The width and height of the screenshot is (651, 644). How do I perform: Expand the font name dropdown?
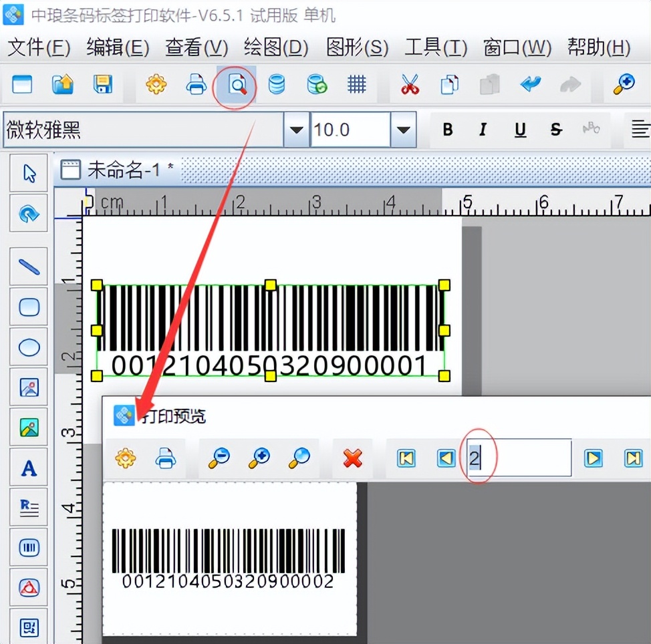296,130
